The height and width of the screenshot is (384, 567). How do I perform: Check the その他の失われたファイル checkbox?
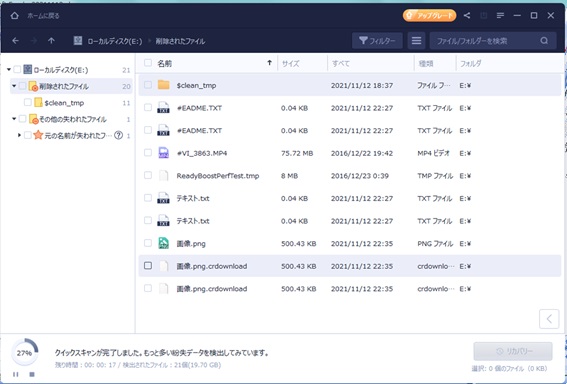pos(22,119)
